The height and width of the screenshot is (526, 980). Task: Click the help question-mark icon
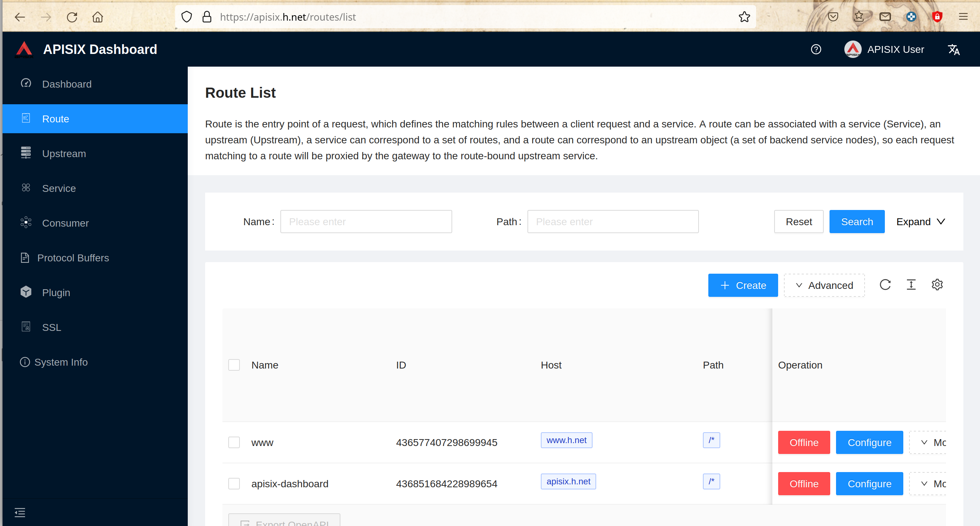[x=816, y=50]
